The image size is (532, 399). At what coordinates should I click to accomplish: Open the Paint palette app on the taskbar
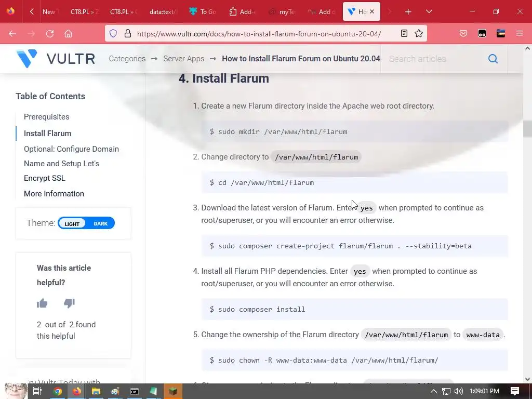115,391
